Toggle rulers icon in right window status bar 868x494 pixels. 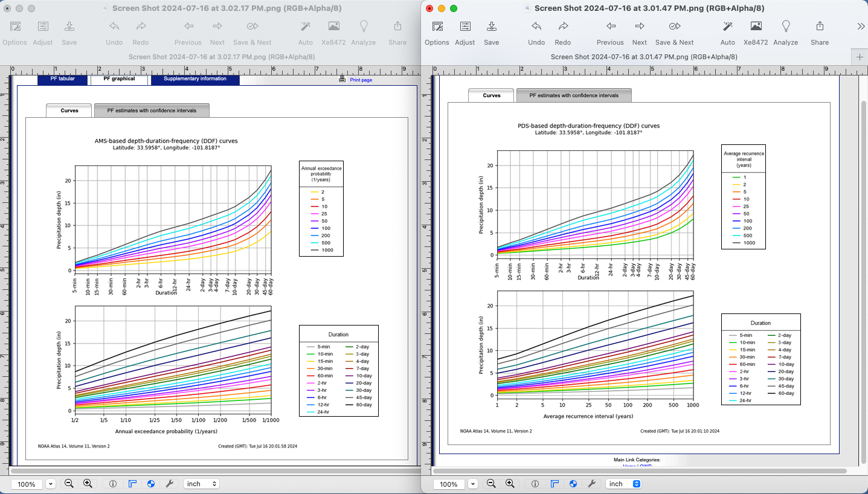point(554,484)
